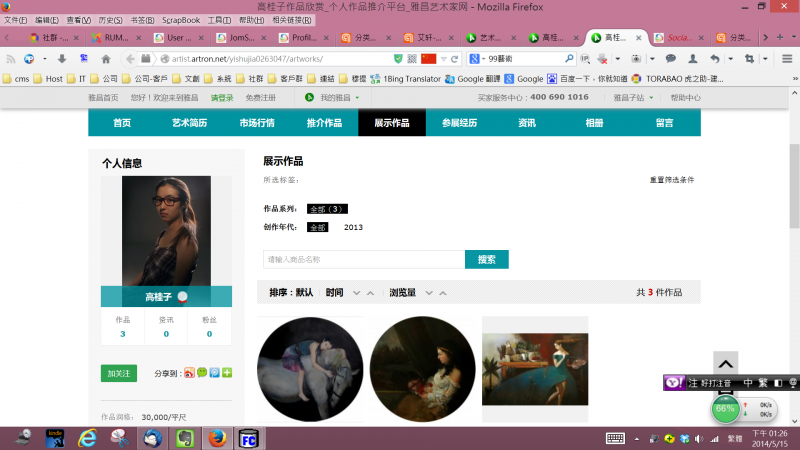
Task: Click the chat bubble toolbar icon
Action: 670,59
